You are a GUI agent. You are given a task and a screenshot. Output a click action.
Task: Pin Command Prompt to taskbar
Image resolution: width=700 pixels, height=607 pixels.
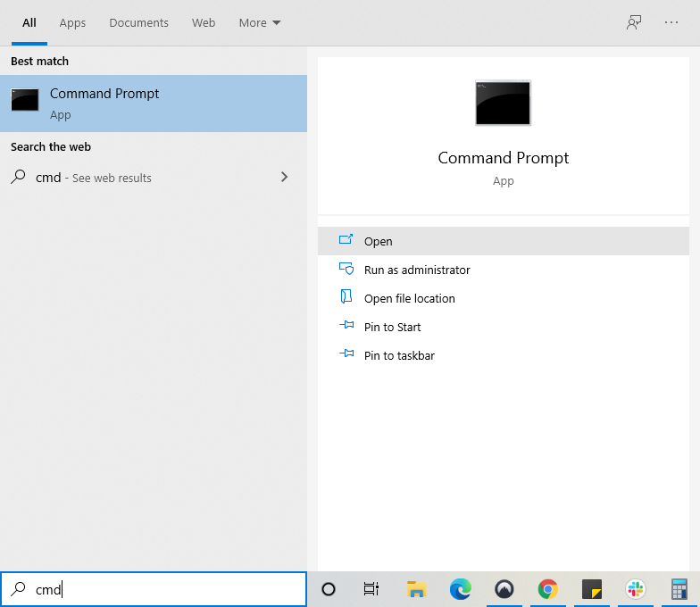pos(399,355)
